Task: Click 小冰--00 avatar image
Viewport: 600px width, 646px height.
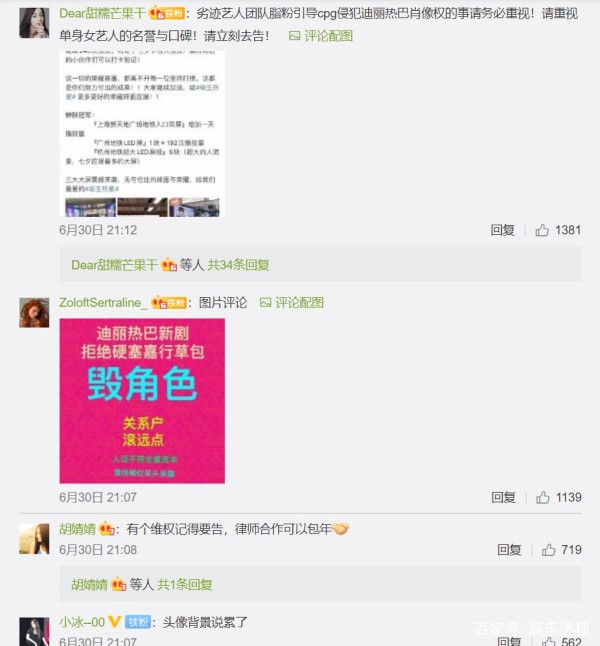Action: pyautogui.click(x=34, y=632)
